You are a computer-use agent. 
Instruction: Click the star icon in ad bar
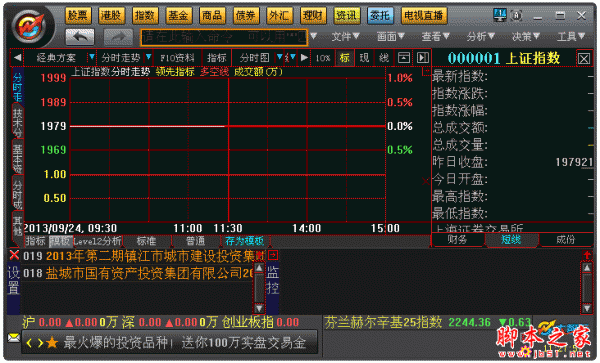(52, 343)
